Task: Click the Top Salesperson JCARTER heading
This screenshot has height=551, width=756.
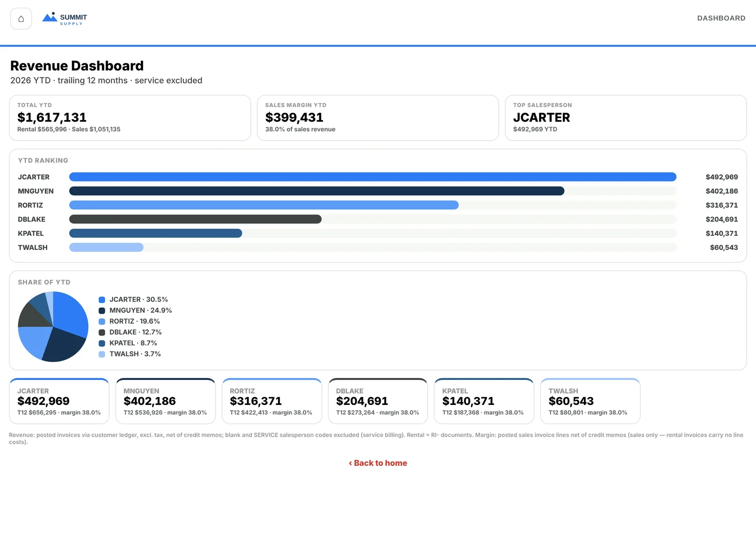Action: (541, 117)
